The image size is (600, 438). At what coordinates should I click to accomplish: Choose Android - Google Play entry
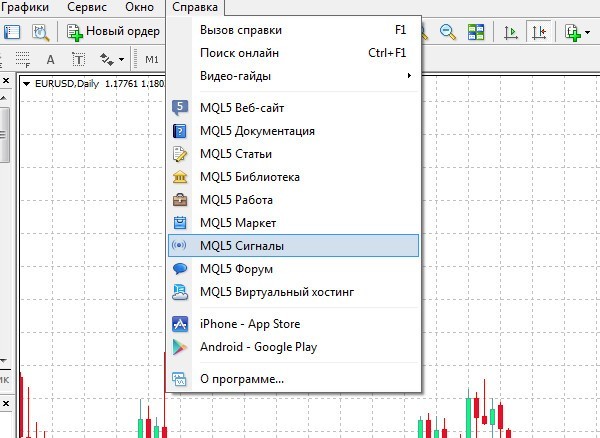(x=293, y=347)
